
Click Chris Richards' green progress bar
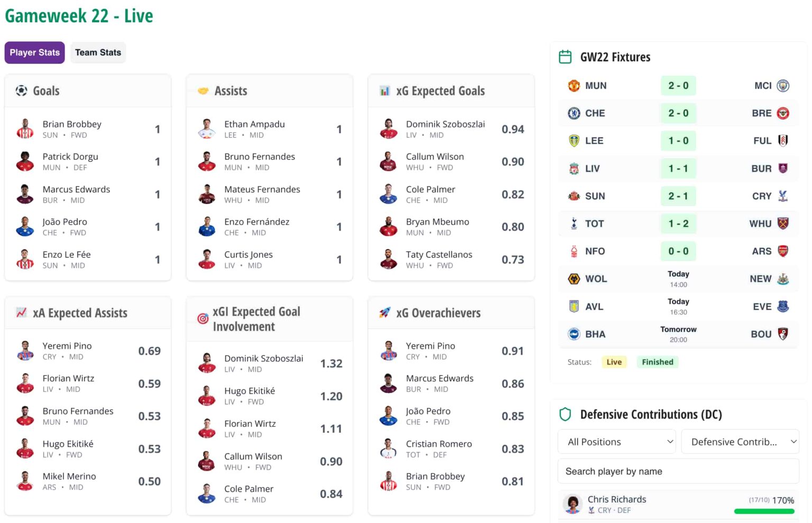click(764, 511)
